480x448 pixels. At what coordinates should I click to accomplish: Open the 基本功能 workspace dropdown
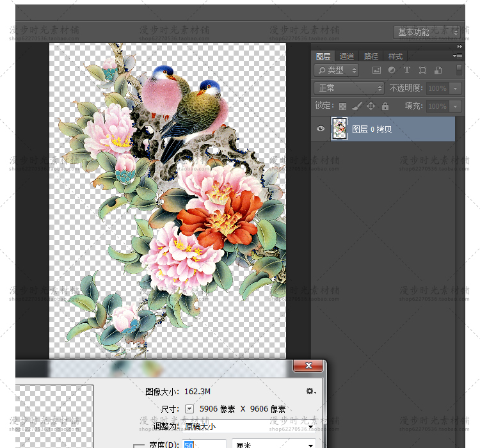click(428, 32)
